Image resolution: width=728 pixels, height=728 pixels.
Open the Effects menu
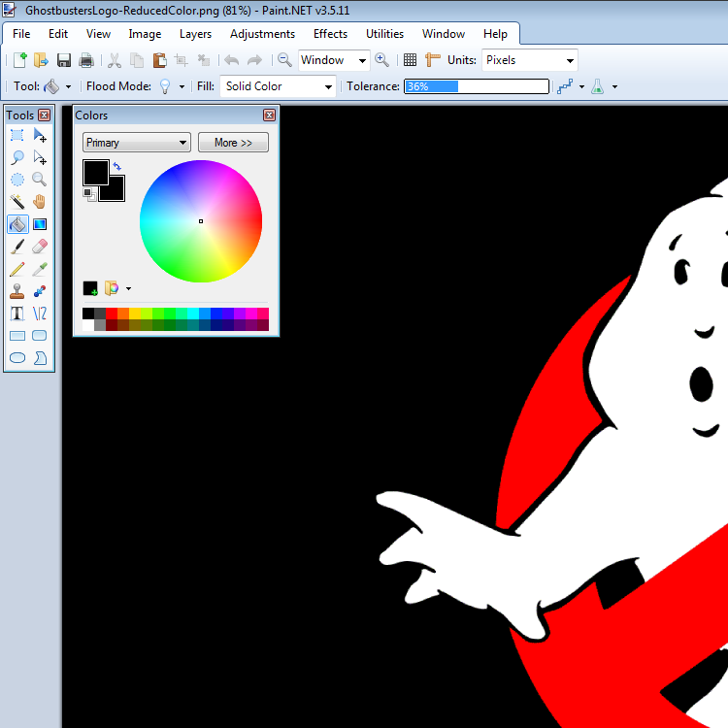point(330,34)
